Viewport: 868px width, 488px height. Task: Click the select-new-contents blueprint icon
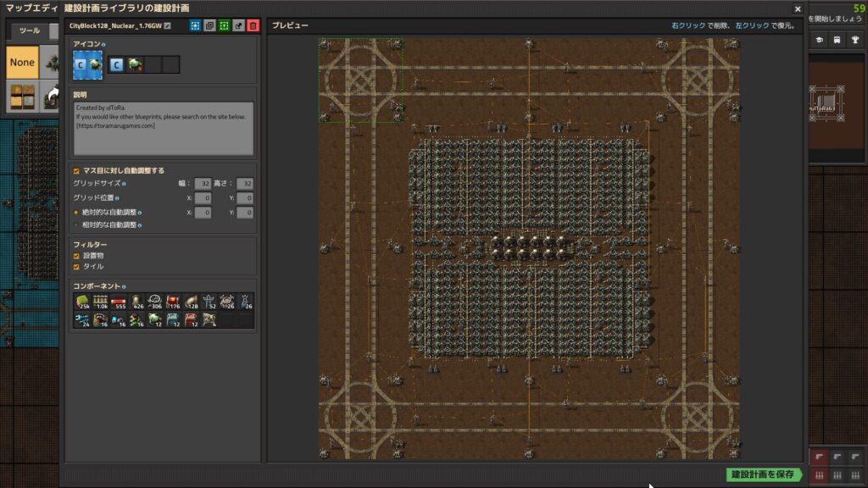pyautogui.click(x=195, y=25)
